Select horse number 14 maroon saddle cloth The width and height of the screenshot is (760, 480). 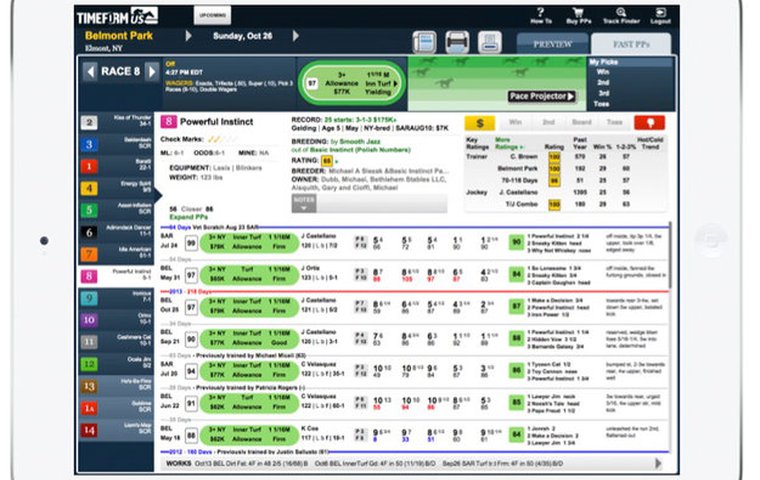coord(89,430)
